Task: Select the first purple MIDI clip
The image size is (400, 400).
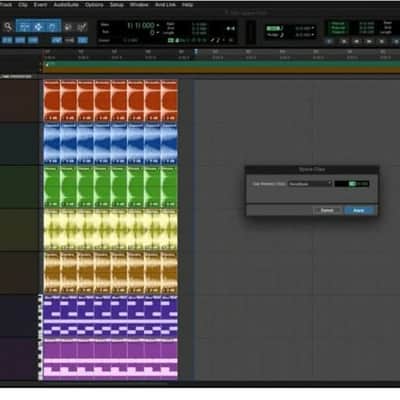Action: click(x=52, y=316)
